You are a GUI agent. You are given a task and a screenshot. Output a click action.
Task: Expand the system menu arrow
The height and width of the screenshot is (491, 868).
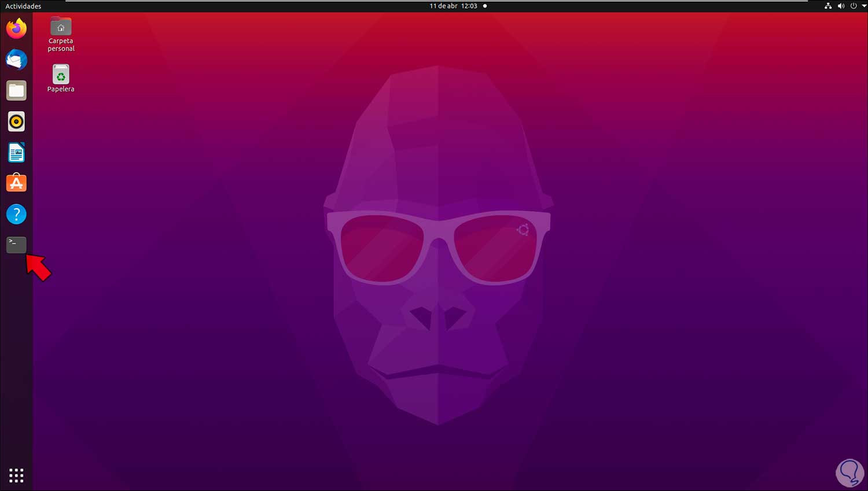(864, 6)
